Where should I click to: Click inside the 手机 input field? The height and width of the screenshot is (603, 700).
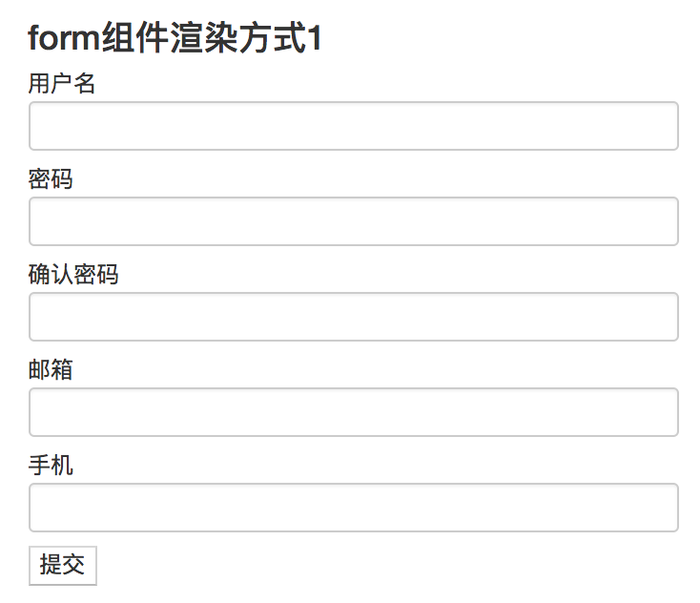coord(353,508)
